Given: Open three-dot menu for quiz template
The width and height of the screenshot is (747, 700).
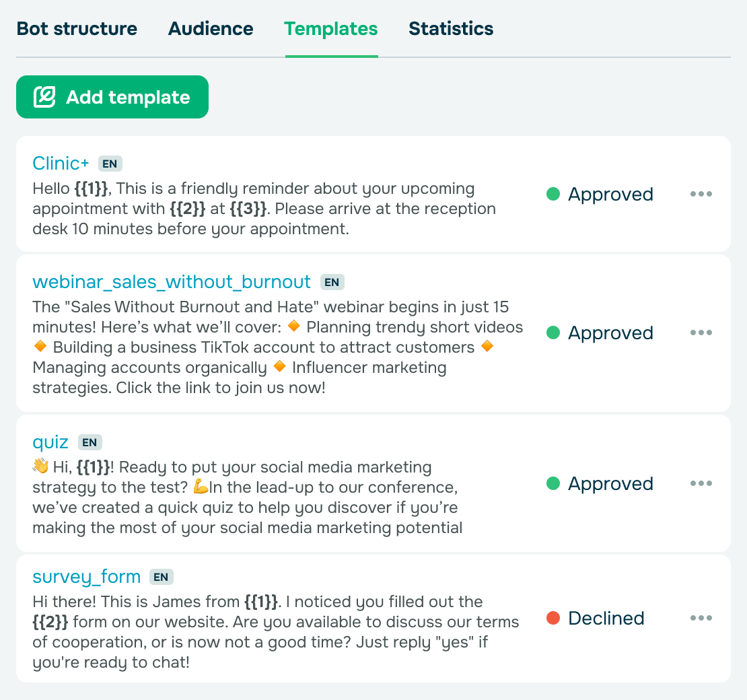Looking at the screenshot, I should (701, 483).
